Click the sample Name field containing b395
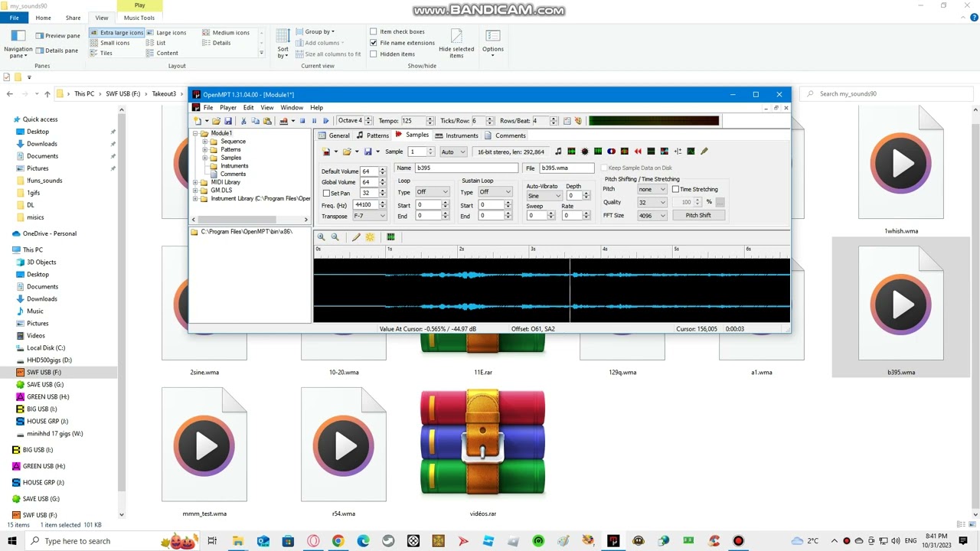This screenshot has height=551, width=980. point(467,168)
